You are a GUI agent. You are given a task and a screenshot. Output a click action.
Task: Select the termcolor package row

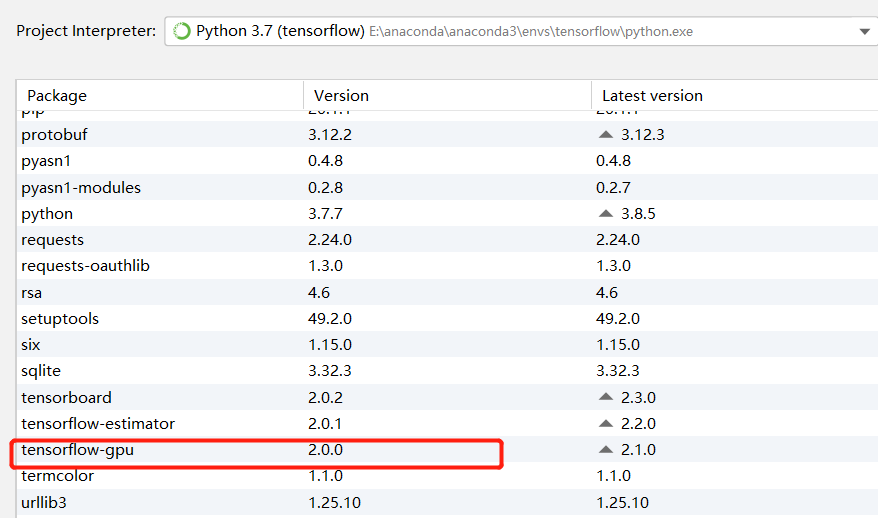point(447,476)
